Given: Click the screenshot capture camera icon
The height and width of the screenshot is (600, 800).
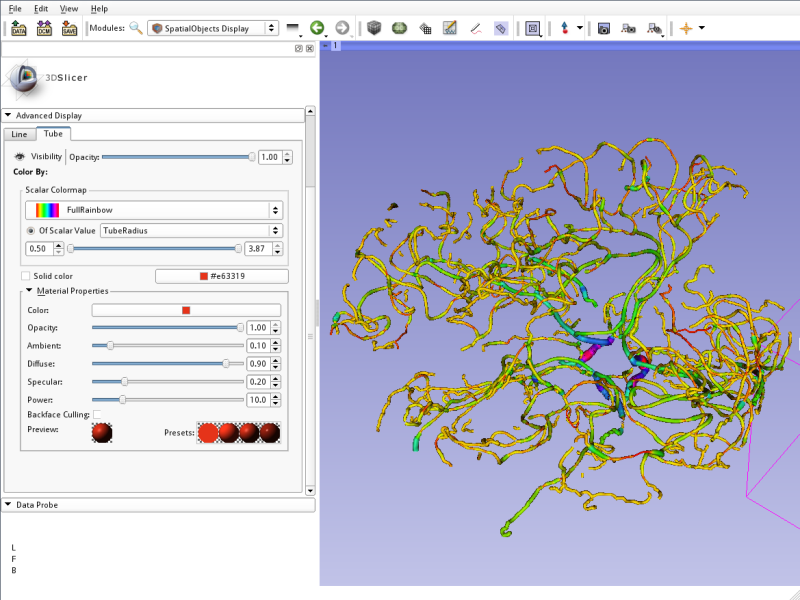Looking at the screenshot, I should [x=604, y=28].
